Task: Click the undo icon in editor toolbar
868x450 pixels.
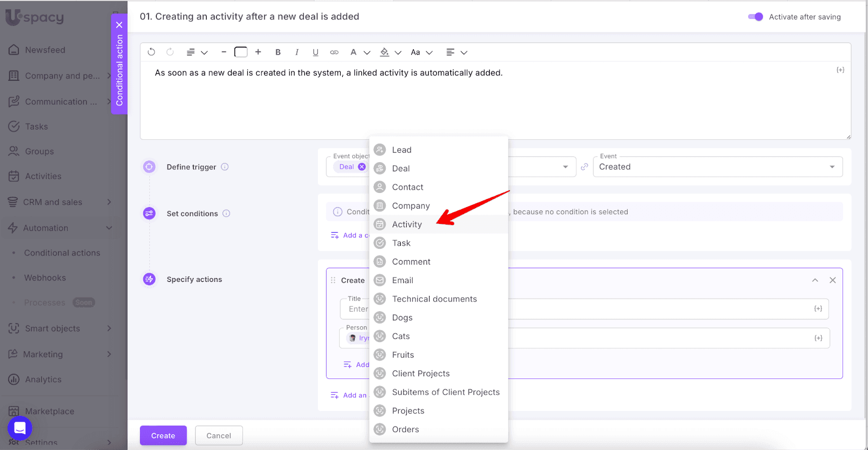Action: (x=151, y=52)
